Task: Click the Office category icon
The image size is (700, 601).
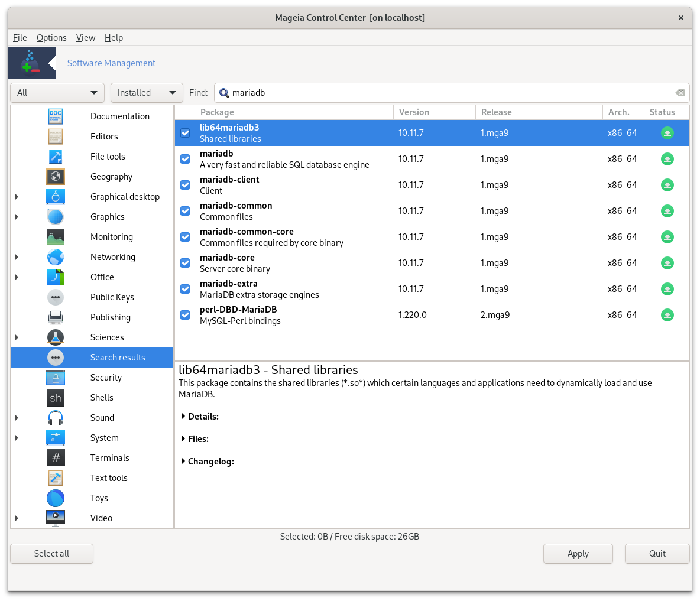Action: click(56, 277)
